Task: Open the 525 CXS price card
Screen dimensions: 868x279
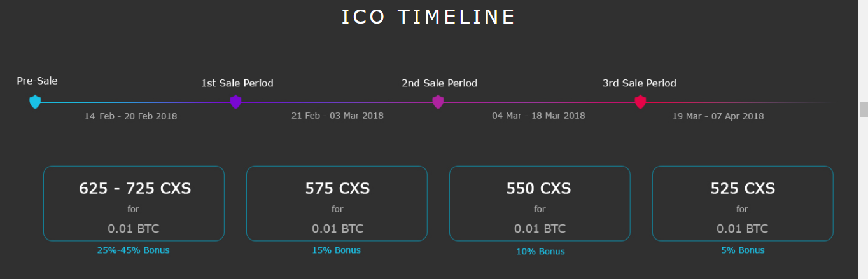Action: [743, 203]
